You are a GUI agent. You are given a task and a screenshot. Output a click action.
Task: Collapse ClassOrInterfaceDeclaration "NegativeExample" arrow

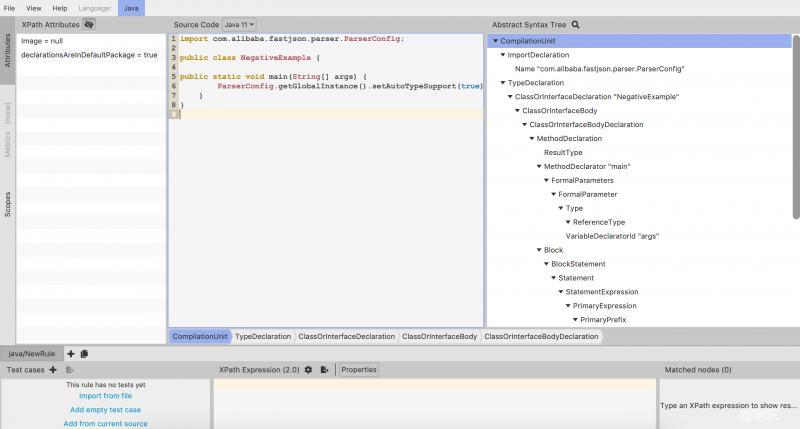click(510, 96)
